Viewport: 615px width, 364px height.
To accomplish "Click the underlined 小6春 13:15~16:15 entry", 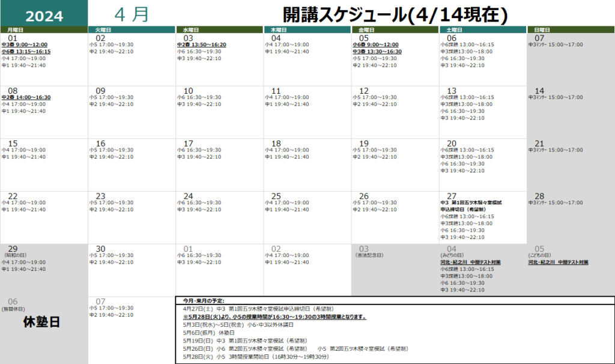I will pyautogui.click(x=26, y=52).
